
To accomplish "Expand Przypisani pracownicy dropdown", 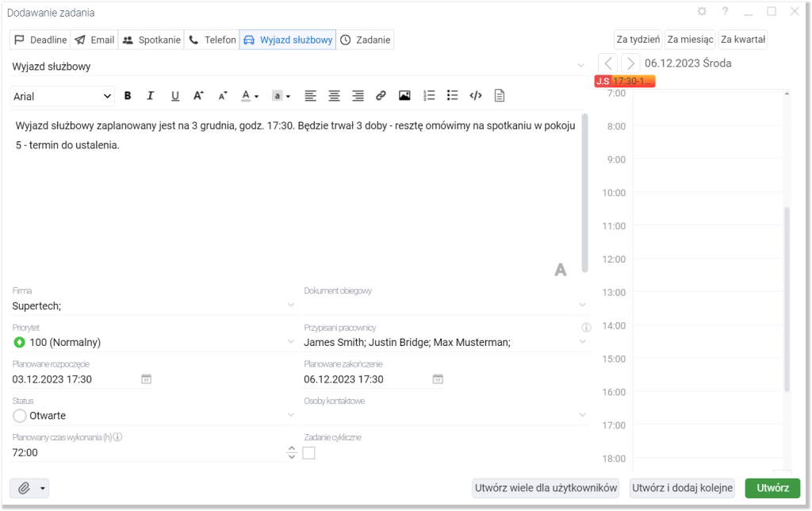I will pyautogui.click(x=582, y=342).
